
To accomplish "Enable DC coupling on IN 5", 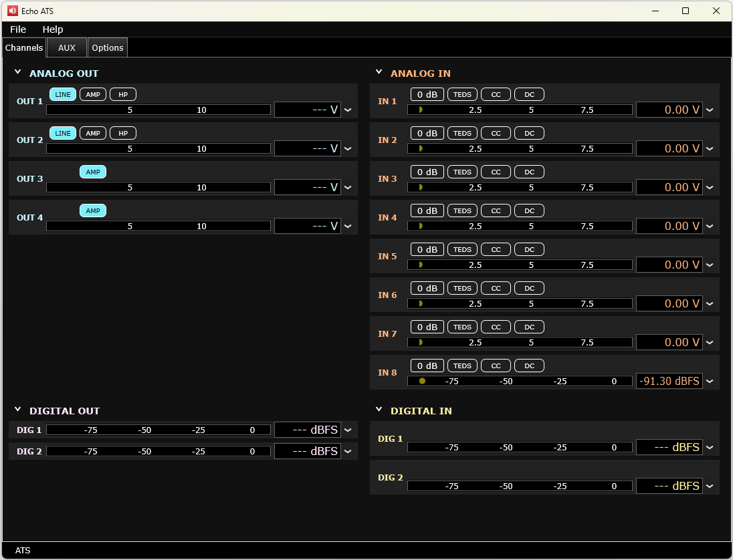I will pos(529,250).
